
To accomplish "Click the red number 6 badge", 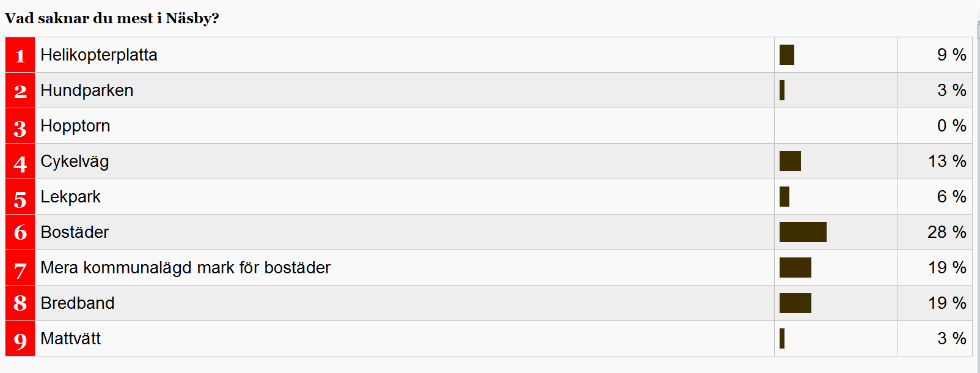I will [x=20, y=232].
